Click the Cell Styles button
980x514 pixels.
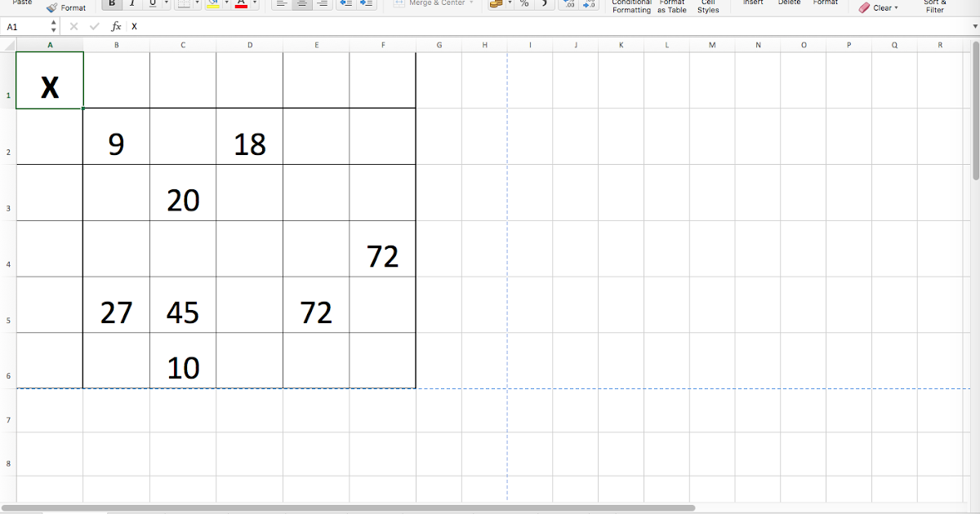click(x=707, y=5)
